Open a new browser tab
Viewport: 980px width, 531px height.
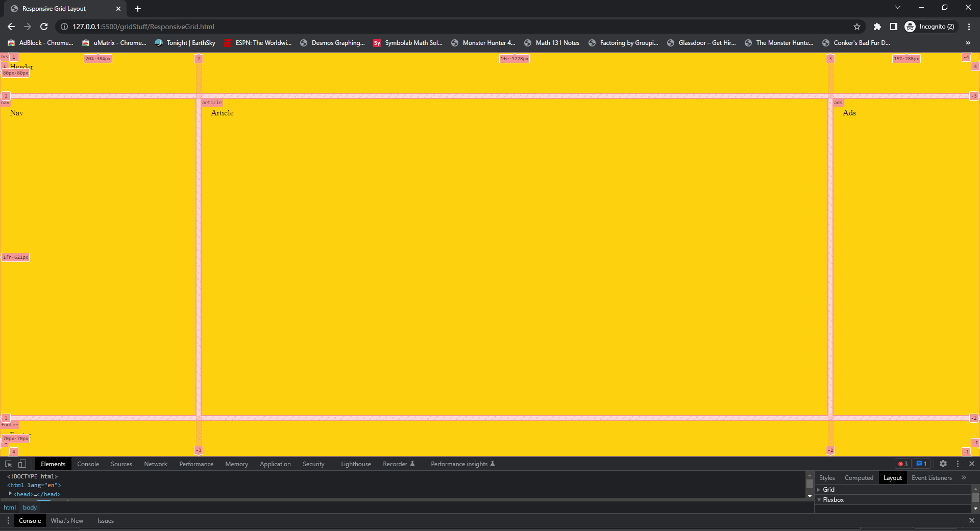click(x=138, y=9)
